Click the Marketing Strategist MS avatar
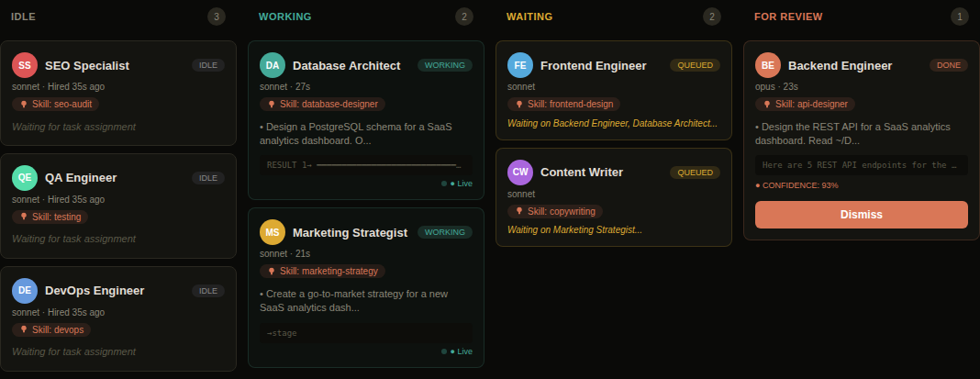Image resolution: width=980 pixels, height=379 pixels. tap(273, 232)
